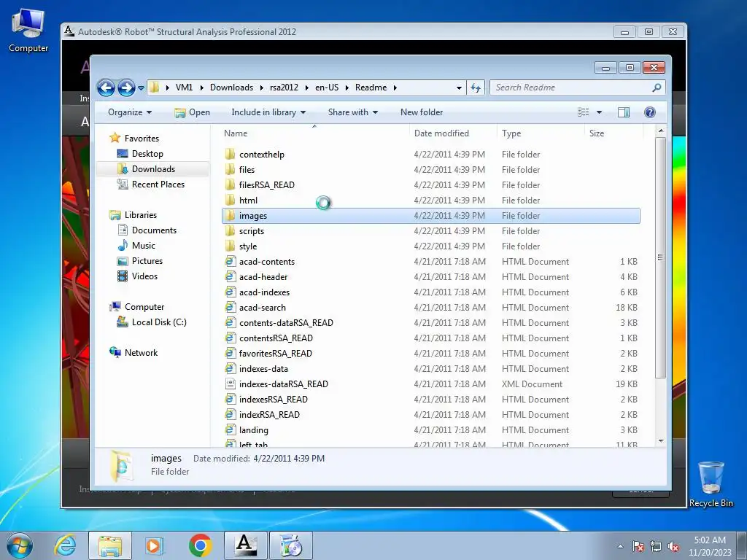Screen dimensions: 747x560
Task: Select indexRSA_READ file name
Action: [x=269, y=415]
